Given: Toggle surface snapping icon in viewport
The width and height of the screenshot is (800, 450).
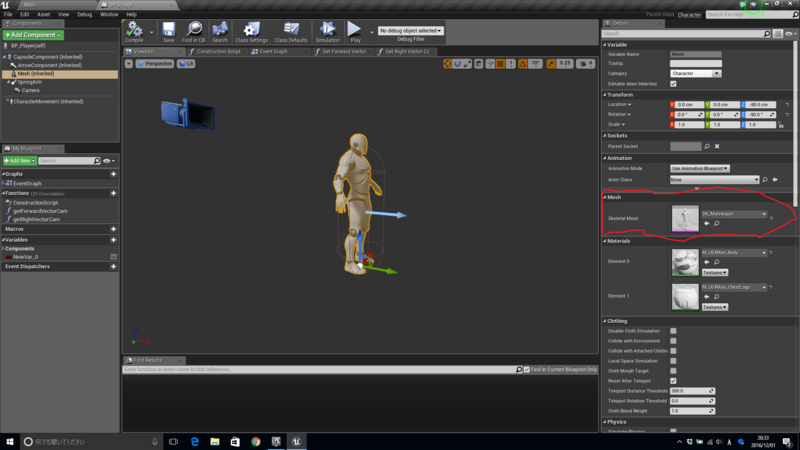Looking at the screenshot, I should (x=490, y=64).
